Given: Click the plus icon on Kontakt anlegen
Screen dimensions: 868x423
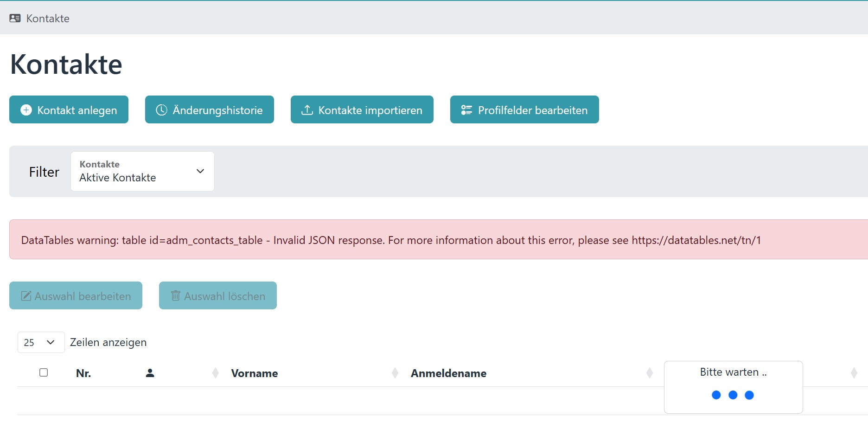Looking at the screenshot, I should pos(26,110).
